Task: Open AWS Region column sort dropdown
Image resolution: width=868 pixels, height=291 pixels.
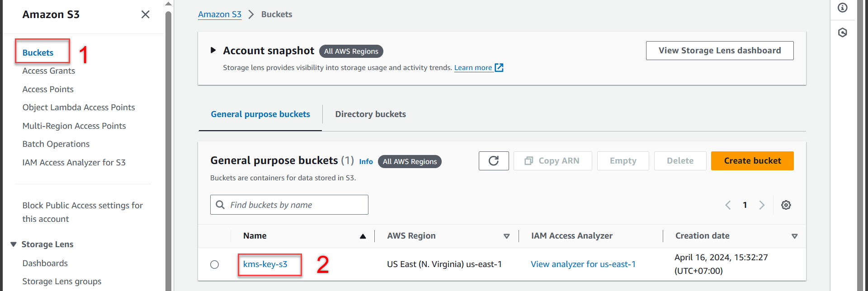Action: click(506, 236)
